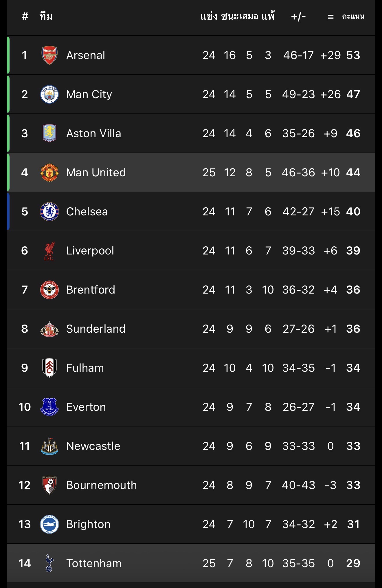
Task: Click the Arsenal club crest
Action: pyautogui.click(x=49, y=55)
